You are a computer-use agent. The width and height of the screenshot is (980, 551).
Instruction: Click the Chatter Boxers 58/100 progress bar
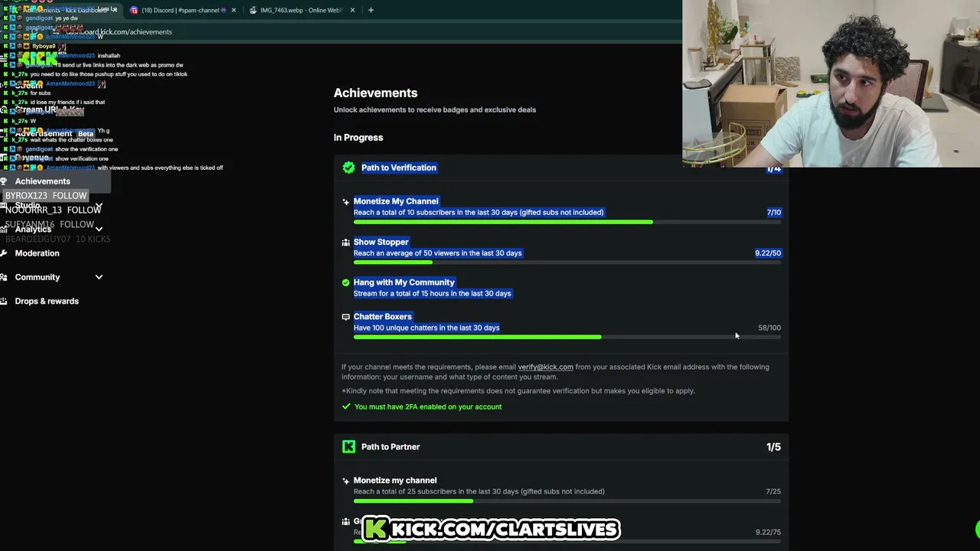click(567, 337)
